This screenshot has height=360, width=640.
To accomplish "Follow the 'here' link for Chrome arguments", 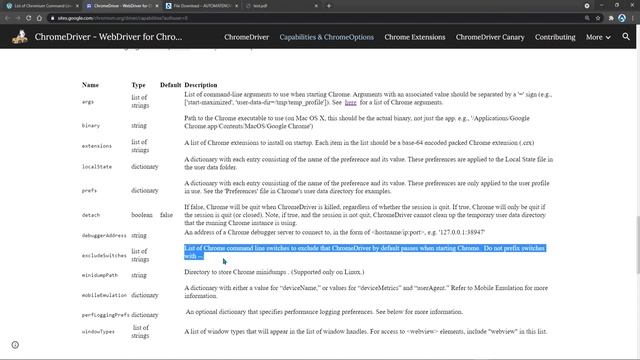I will [350, 102].
